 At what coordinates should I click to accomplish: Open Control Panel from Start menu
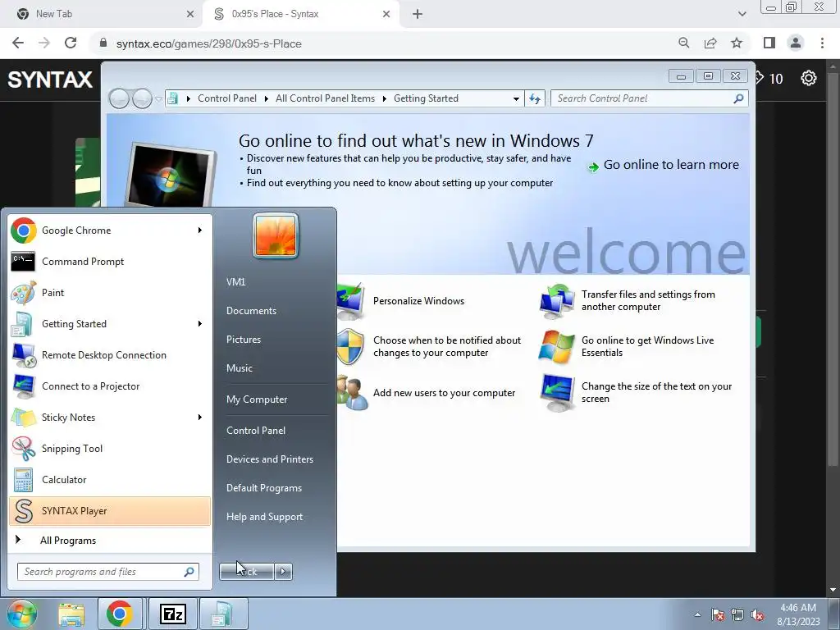coord(256,430)
